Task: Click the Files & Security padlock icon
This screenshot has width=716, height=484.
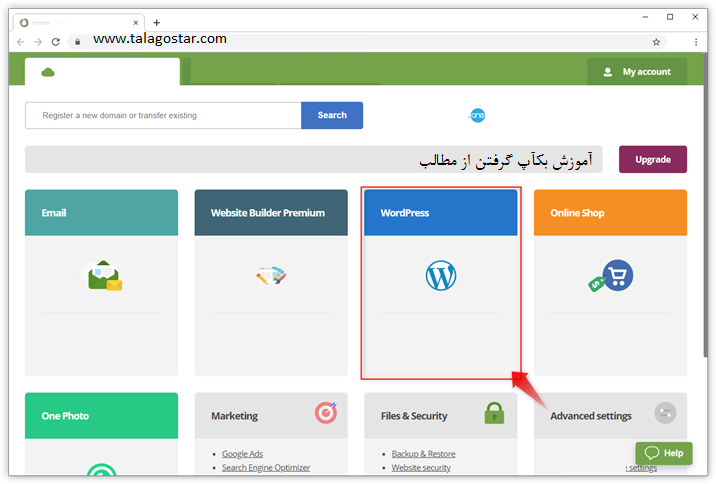Action: click(x=494, y=413)
